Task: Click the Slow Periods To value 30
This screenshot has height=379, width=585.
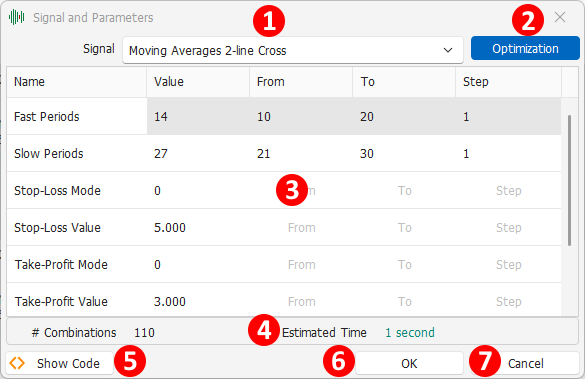Action: click(404, 153)
